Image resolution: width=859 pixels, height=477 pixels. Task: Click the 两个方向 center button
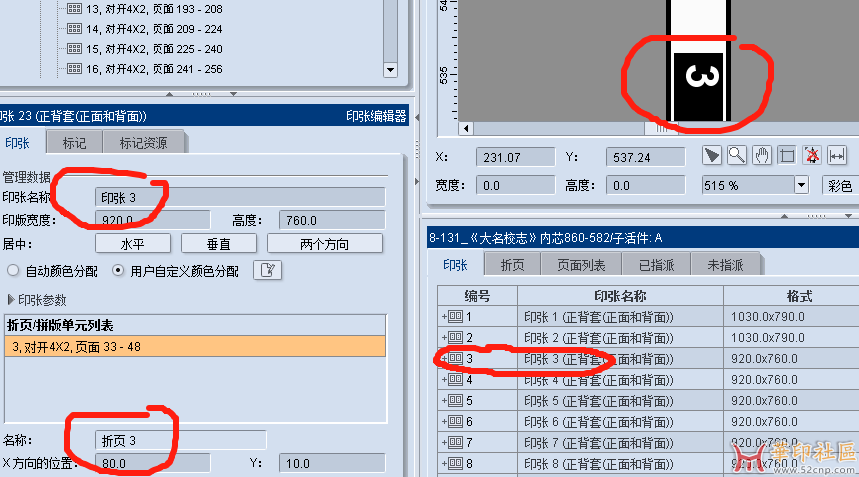pyautogui.click(x=324, y=244)
